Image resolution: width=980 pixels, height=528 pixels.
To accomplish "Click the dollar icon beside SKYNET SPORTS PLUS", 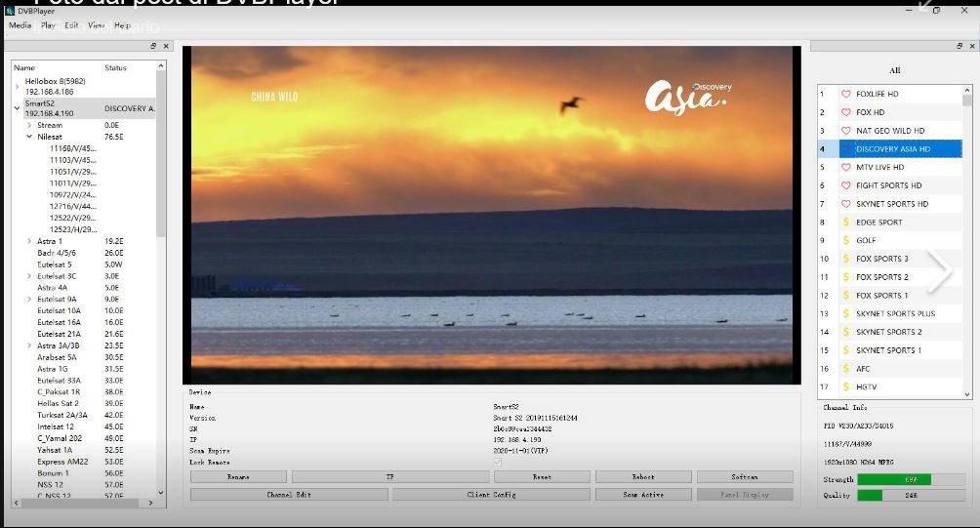I will [x=845, y=313].
